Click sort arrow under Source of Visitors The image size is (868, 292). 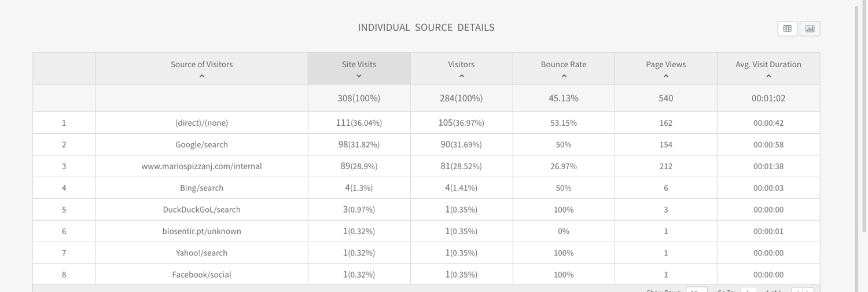pyautogui.click(x=201, y=76)
